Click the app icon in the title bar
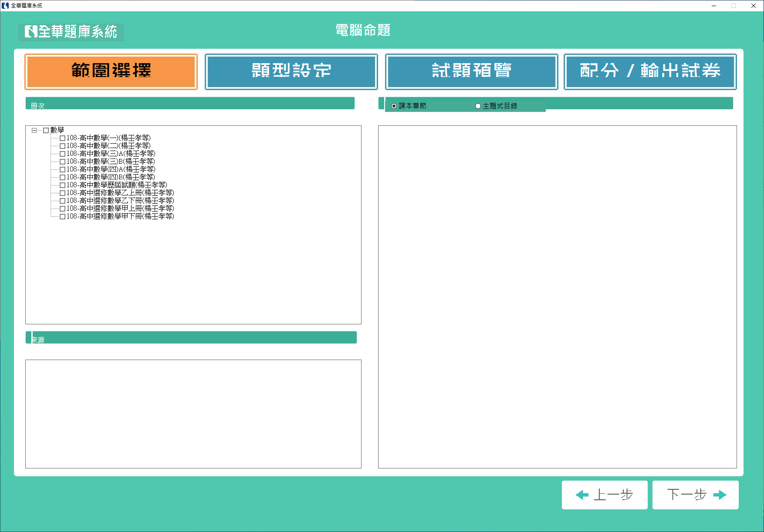The height and width of the screenshot is (532, 764). point(5,6)
